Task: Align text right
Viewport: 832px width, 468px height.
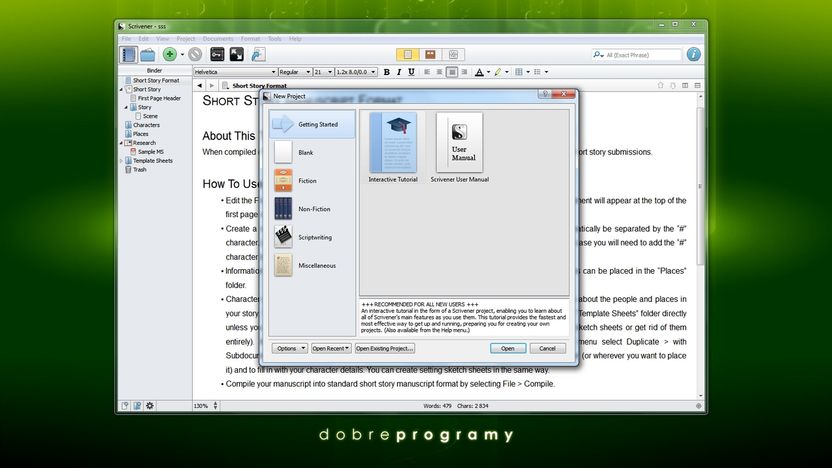Action: pos(464,72)
